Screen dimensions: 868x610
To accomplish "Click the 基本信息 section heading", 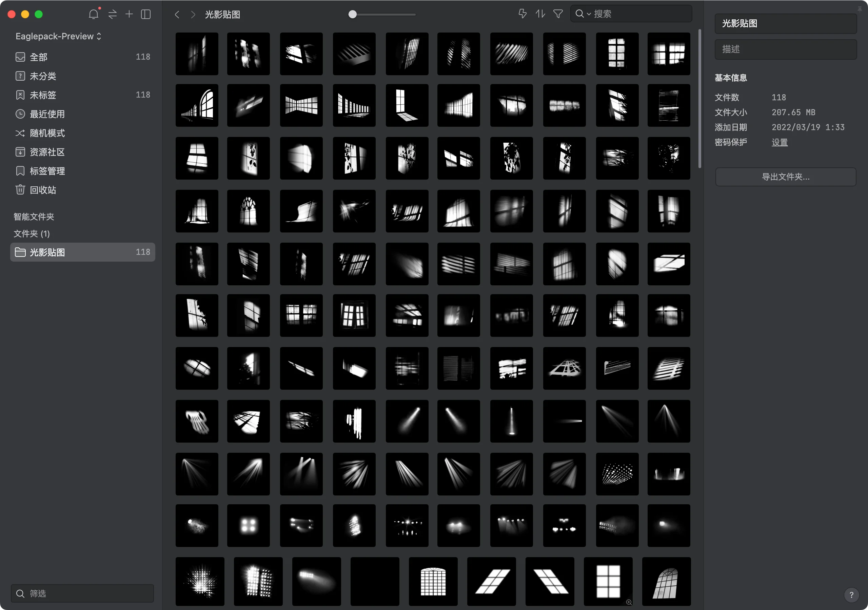I will [730, 78].
